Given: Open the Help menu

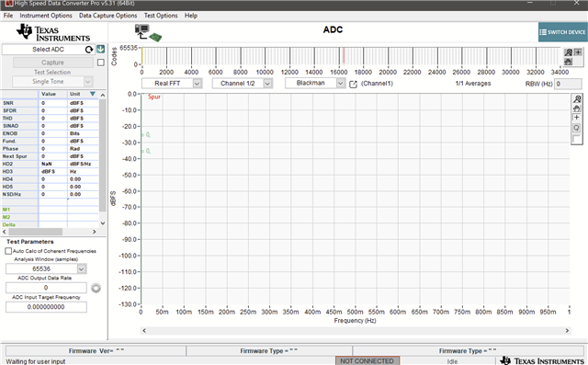Looking at the screenshot, I should click(x=191, y=16).
